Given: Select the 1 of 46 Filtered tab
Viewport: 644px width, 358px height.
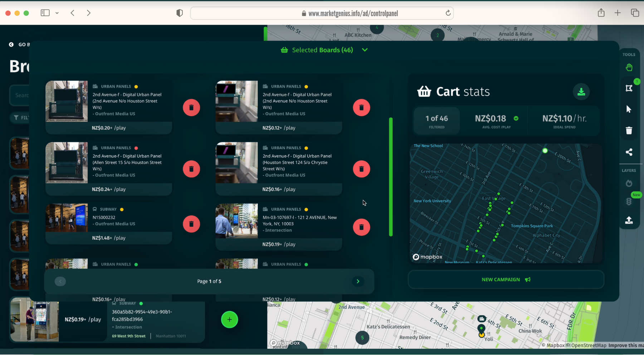Looking at the screenshot, I should (436, 121).
